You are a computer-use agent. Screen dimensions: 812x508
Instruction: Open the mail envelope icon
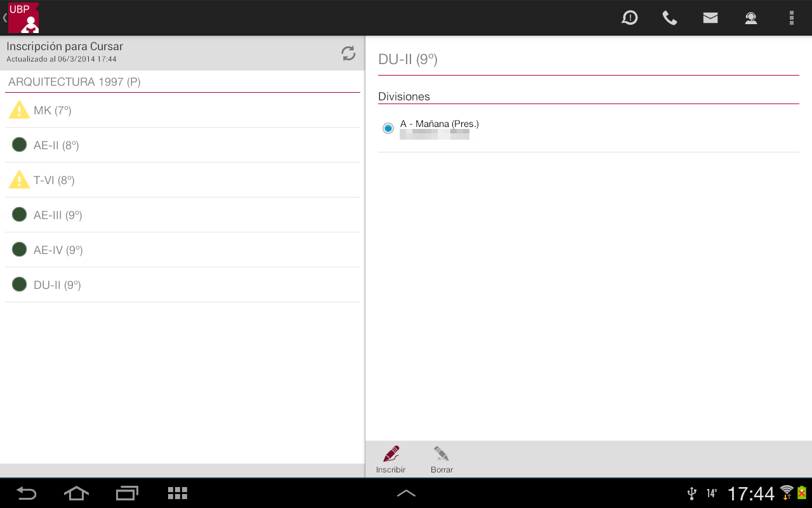710,18
